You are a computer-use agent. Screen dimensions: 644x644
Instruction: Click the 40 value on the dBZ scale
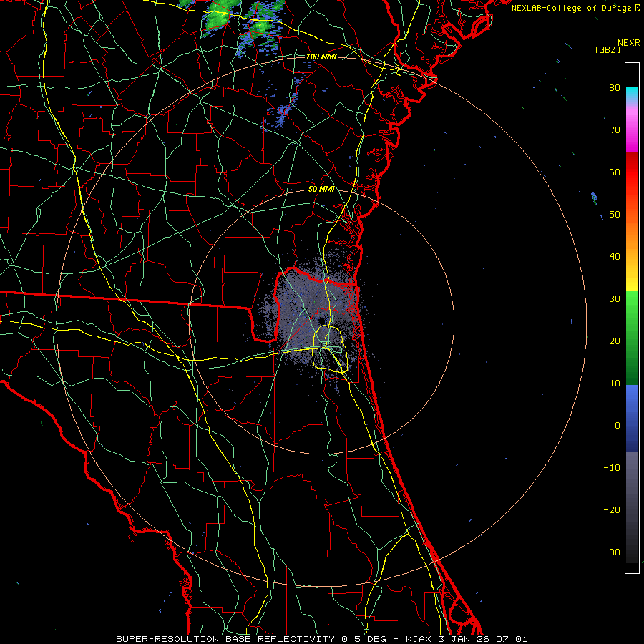[615, 257]
